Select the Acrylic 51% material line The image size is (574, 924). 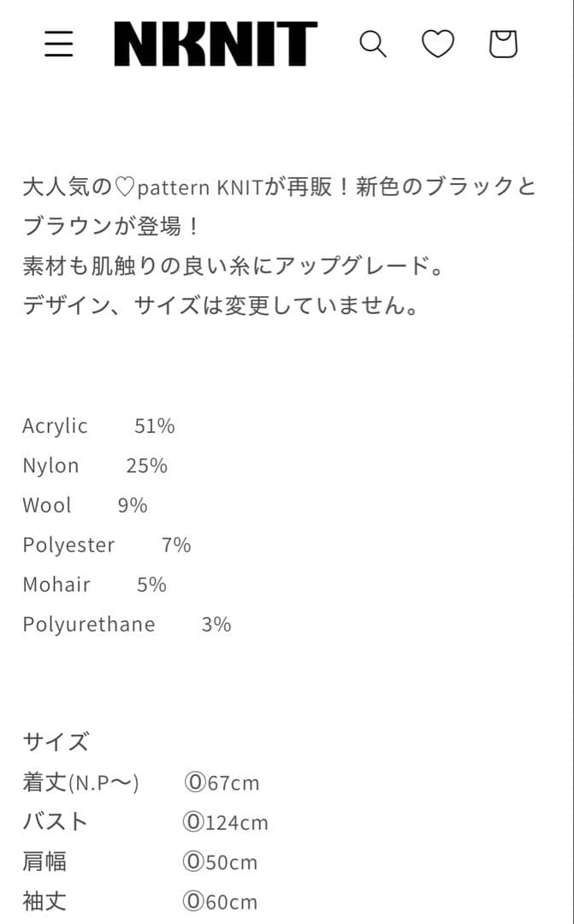(x=98, y=425)
